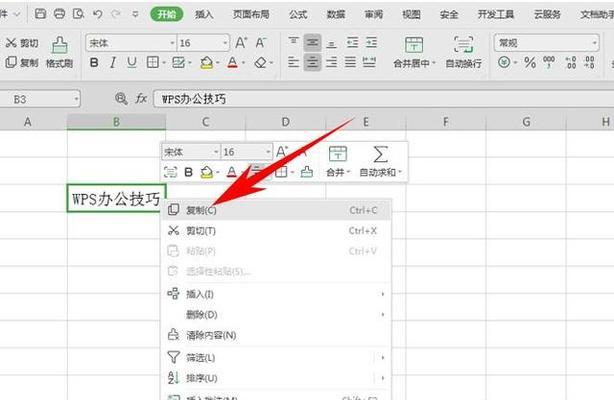Click the thousands separator button

549,62
